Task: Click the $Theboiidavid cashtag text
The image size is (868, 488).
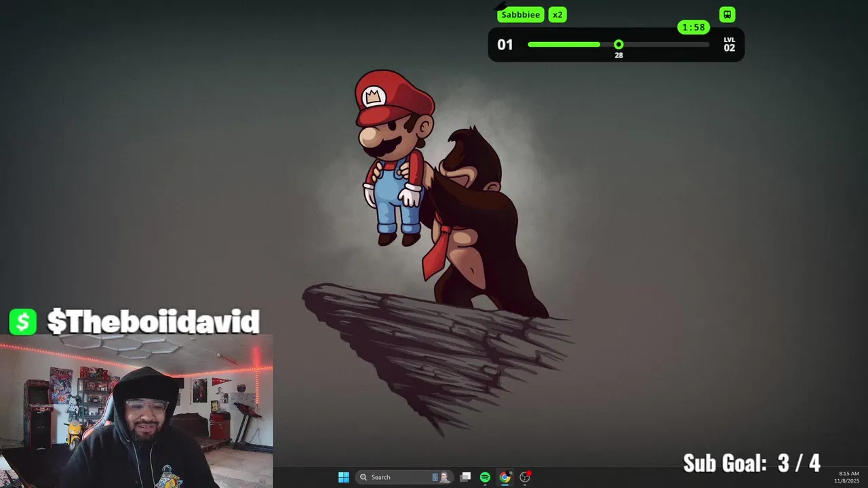Action: [153, 322]
